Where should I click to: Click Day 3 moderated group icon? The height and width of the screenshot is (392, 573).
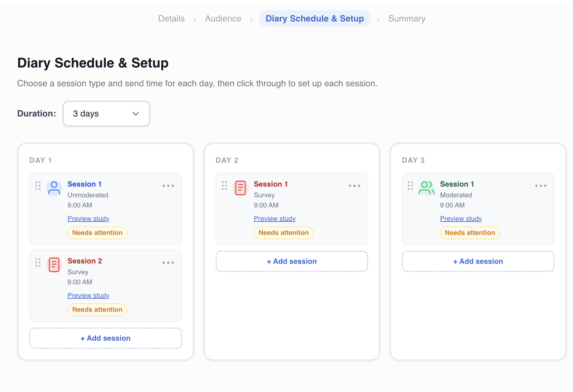(426, 188)
